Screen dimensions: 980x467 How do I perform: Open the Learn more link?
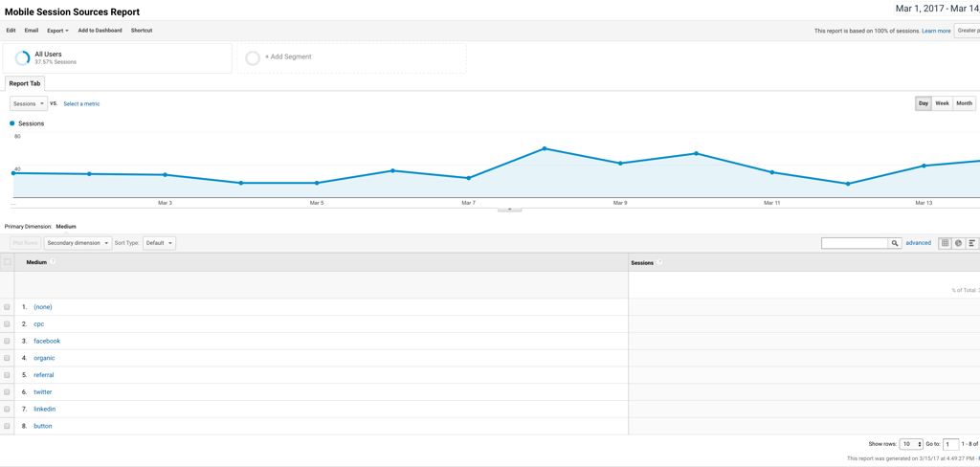[936, 31]
